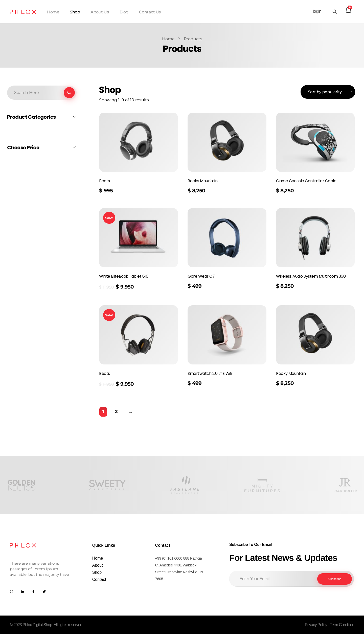Click the Subscribe button
364x634 pixels.
[334, 579]
